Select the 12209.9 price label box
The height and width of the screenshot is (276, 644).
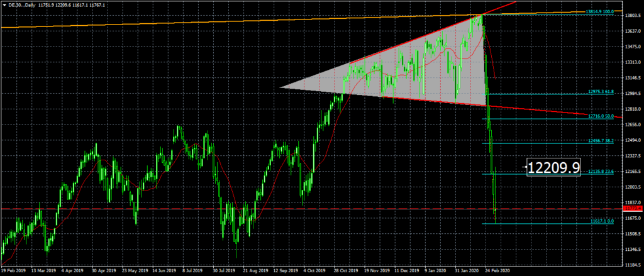point(553,167)
